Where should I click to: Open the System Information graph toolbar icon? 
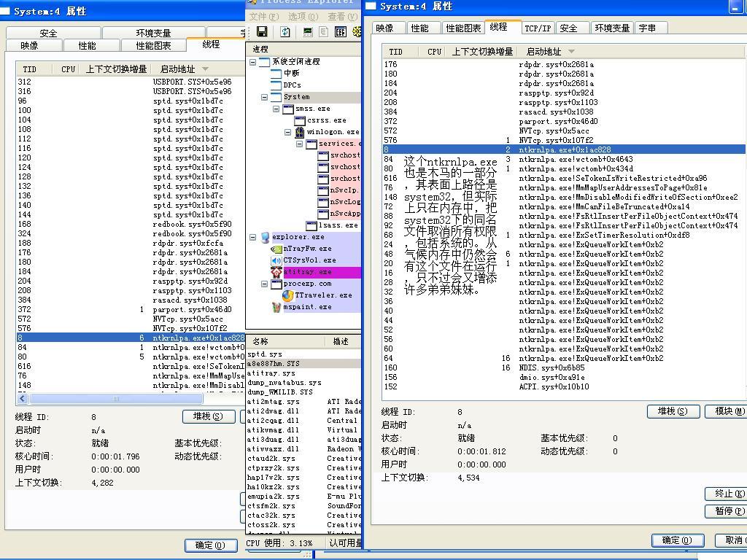(308, 32)
